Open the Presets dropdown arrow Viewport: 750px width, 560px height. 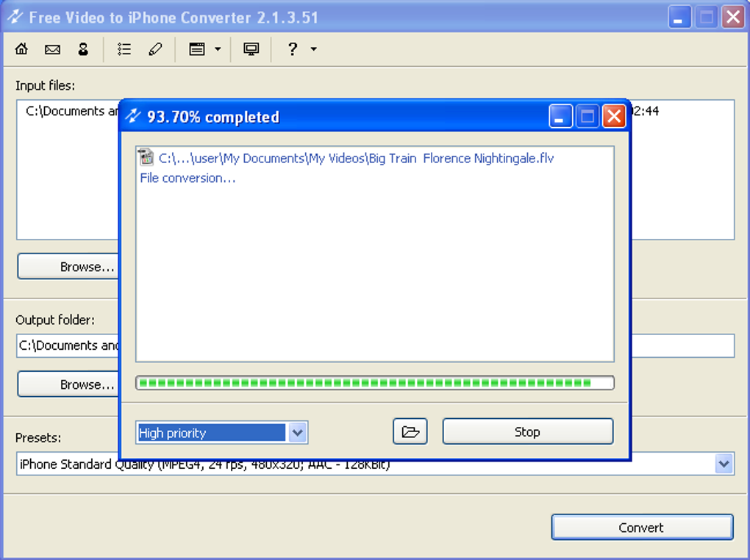pyautogui.click(x=724, y=464)
